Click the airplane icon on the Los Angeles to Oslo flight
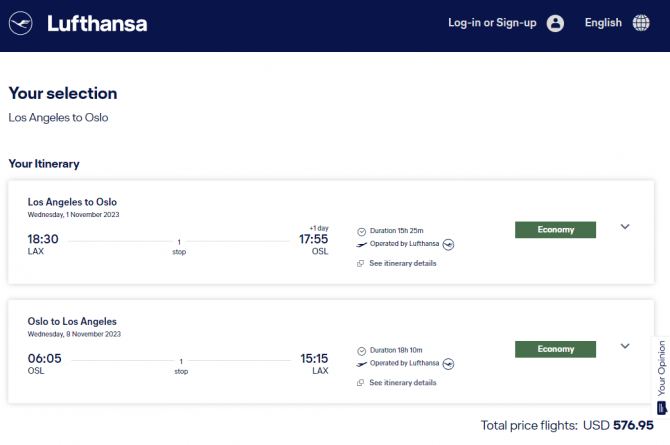 pyautogui.click(x=361, y=245)
